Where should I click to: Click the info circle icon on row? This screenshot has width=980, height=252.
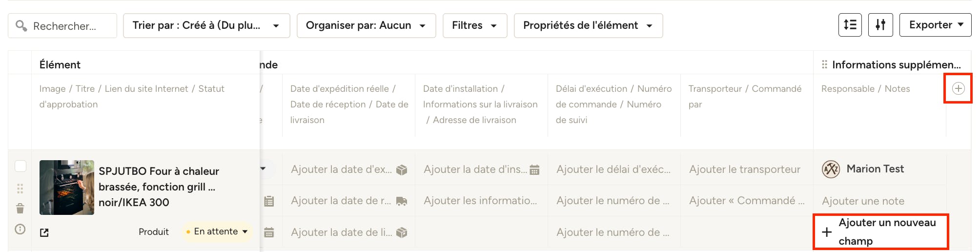[20, 229]
